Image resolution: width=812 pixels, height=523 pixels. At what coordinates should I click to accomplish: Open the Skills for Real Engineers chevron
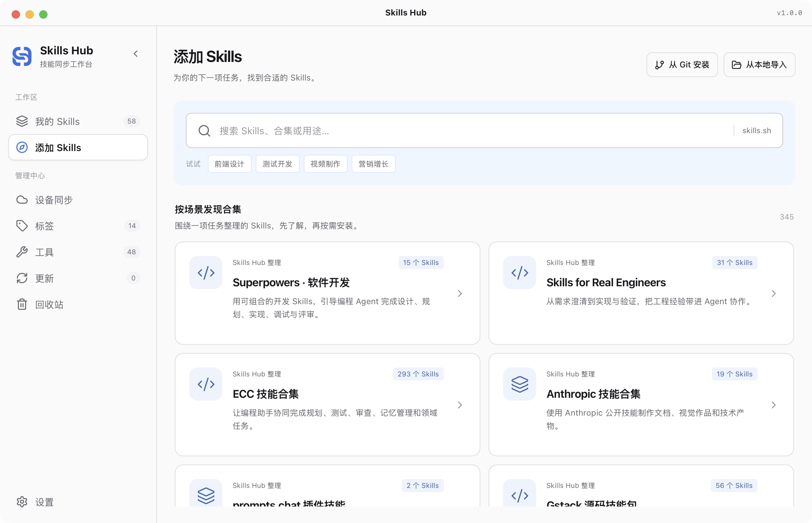click(x=774, y=293)
